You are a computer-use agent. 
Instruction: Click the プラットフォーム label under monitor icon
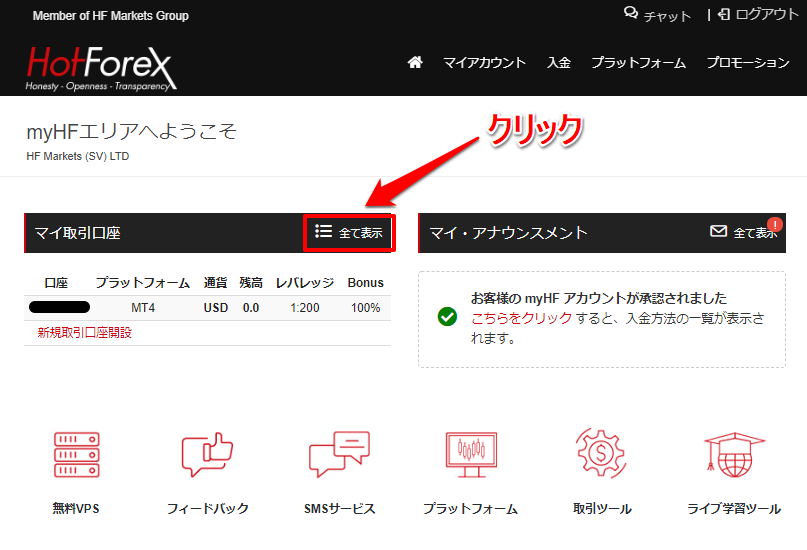point(470,509)
